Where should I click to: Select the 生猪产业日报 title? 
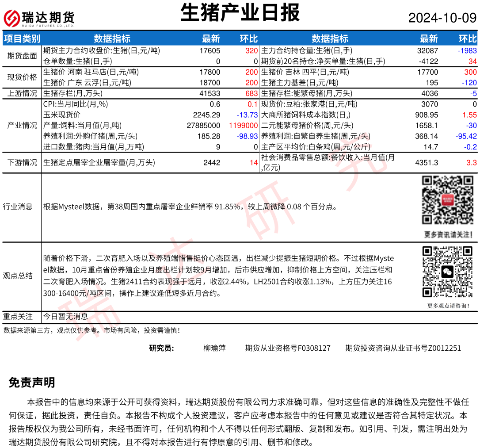point(240,13)
